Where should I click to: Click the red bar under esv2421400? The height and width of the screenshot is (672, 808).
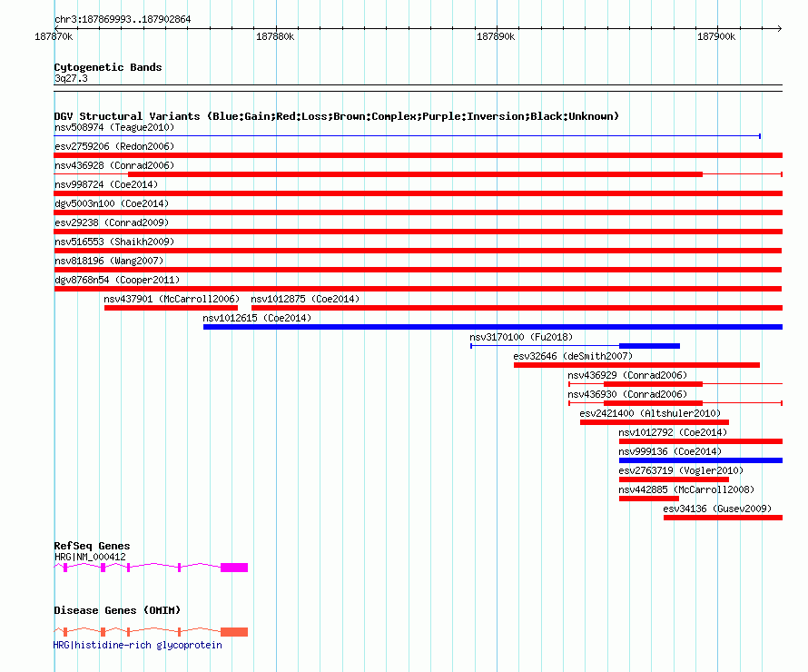[x=655, y=422]
